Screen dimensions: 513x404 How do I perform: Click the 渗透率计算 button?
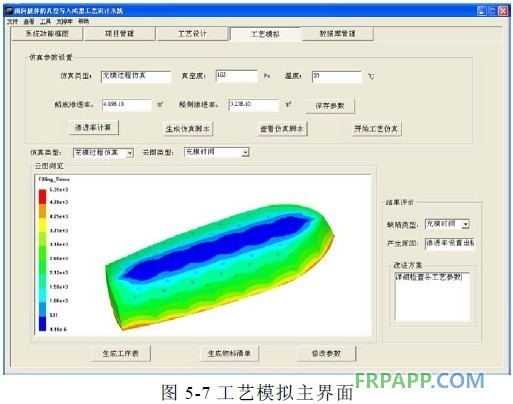click(93, 127)
